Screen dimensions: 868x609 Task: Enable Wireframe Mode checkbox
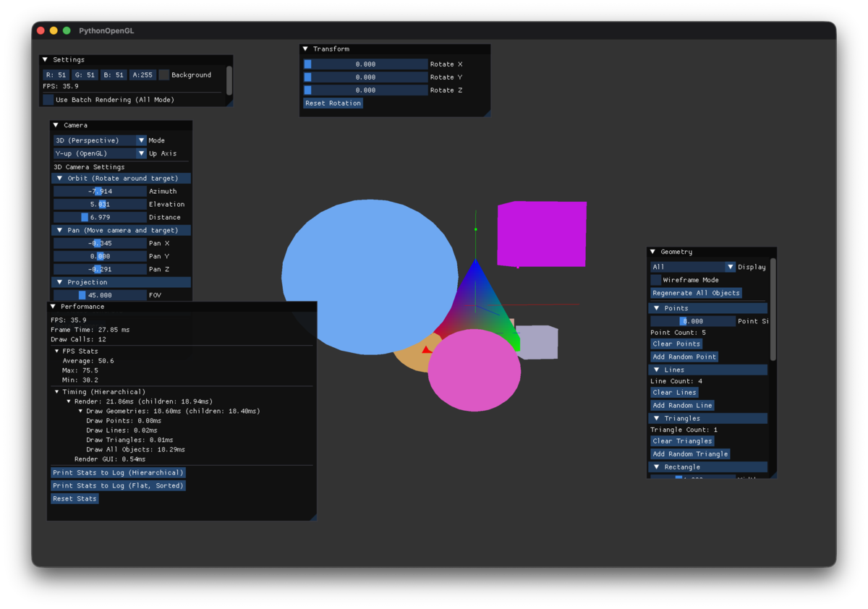[655, 280]
